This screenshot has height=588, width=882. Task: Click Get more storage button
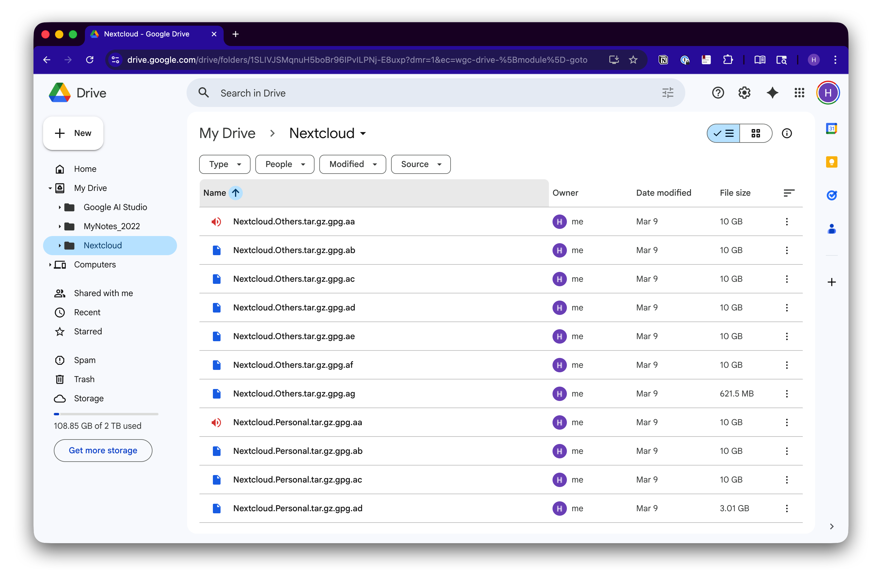point(103,450)
